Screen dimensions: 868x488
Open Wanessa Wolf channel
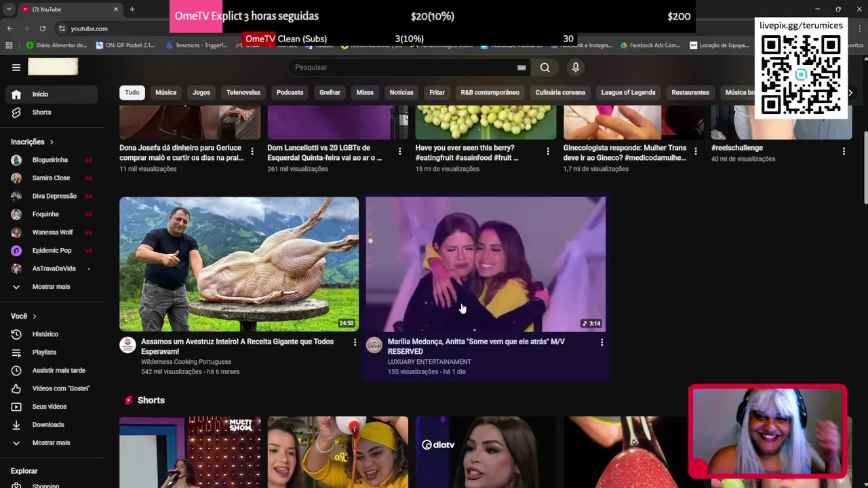pos(52,232)
